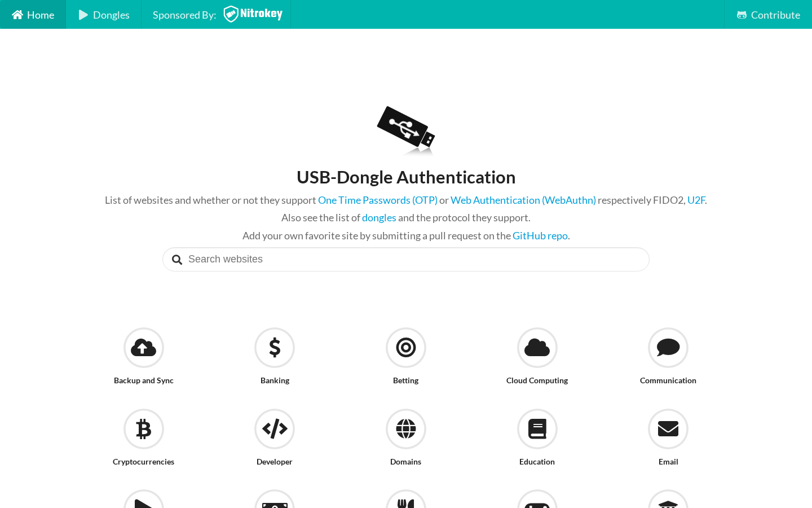Click the Email label
812x508 pixels.
[x=668, y=462]
